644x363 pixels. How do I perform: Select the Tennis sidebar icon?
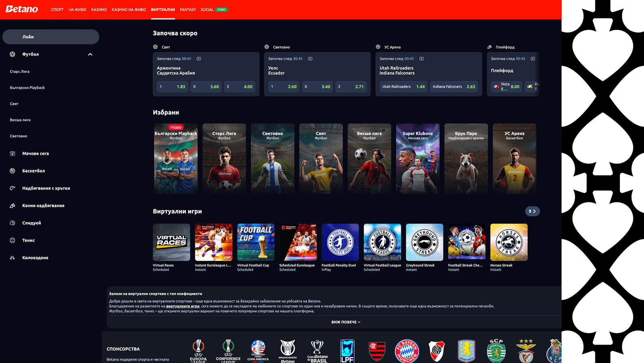pos(12,240)
